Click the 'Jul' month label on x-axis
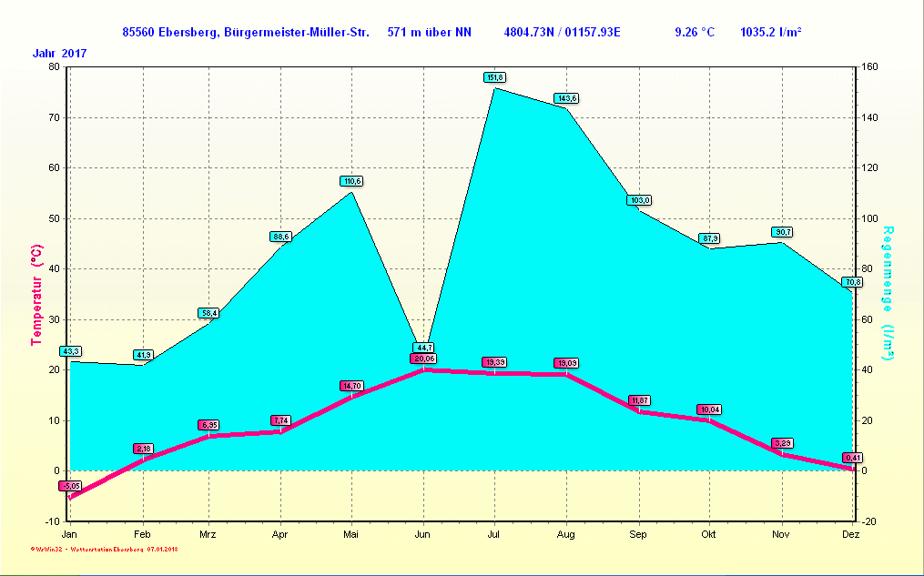The height and width of the screenshot is (576, 924). coord(493,534)
